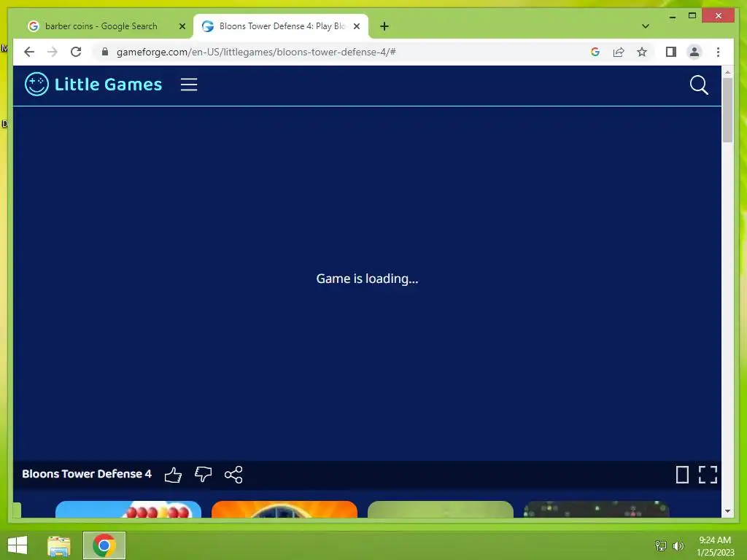Click scrollbar down arrow

tap(727, 511)
